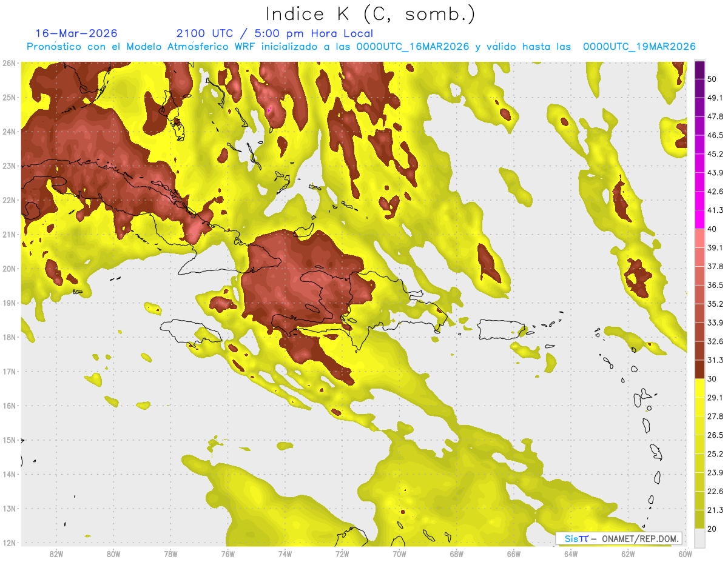The height and width of the screenshot is (562, 728).
Task: Click the '45.2' color scale label
Action: pyautogui.click(x=715, y=155)
